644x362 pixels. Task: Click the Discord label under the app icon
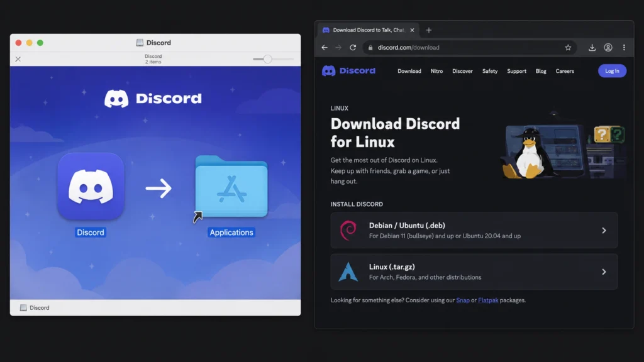[91, 233]
